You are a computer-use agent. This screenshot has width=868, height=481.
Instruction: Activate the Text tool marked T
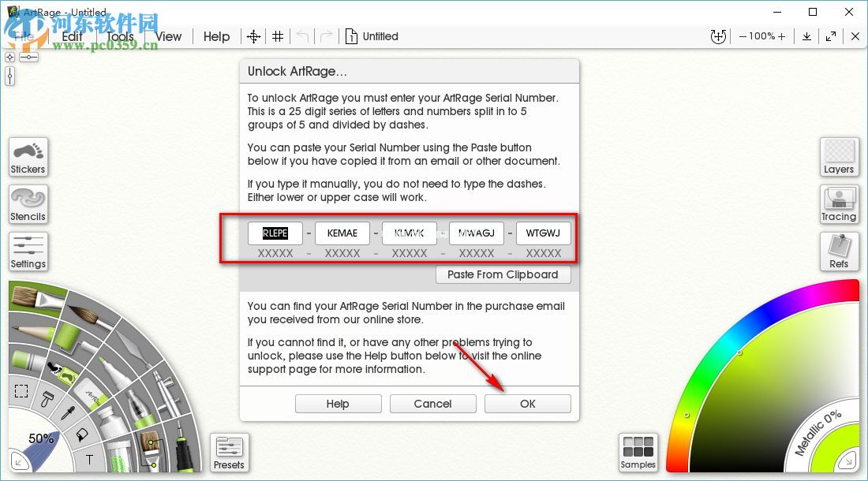89,459
